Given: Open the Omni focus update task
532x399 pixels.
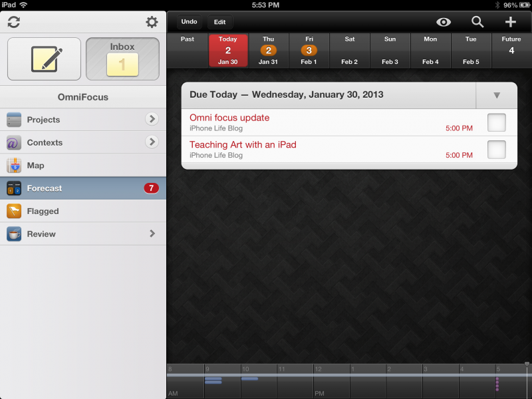Looking at the screenshot, I should [x=349, y=122].
